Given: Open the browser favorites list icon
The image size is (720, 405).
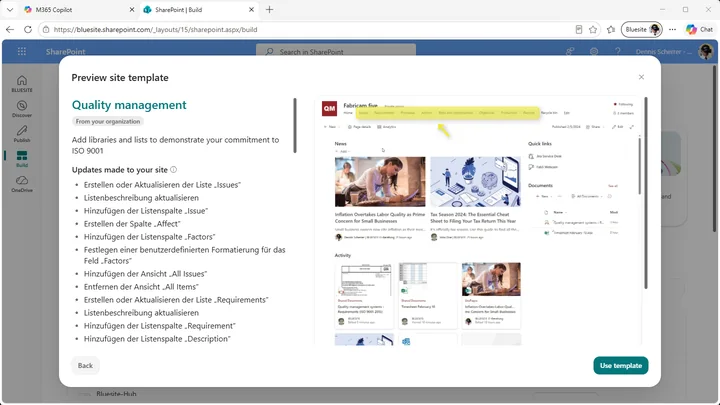Looking at the screenshot, I should (x=611, y=29).
